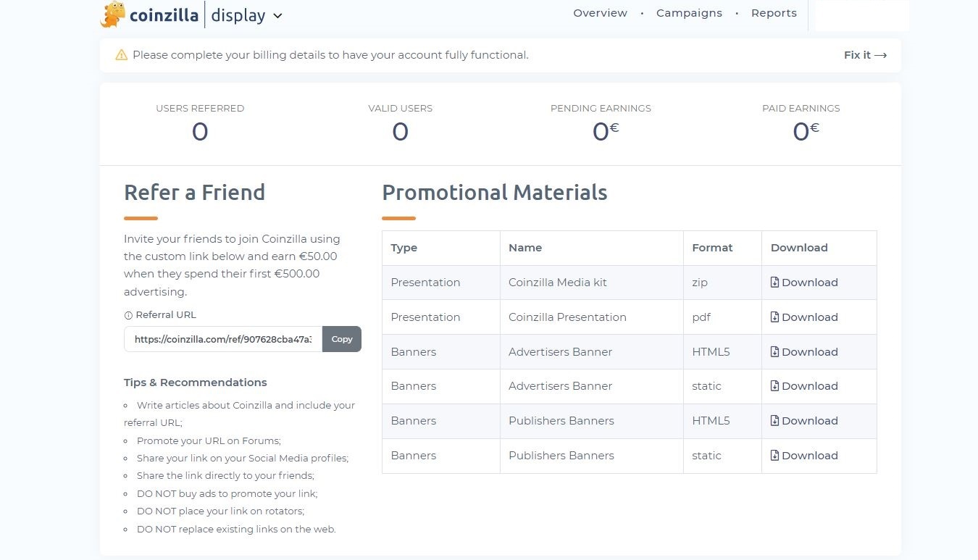978x560 pixels.
Task: Click the Paid Earnings amount
Action: [x=806, y=132]
